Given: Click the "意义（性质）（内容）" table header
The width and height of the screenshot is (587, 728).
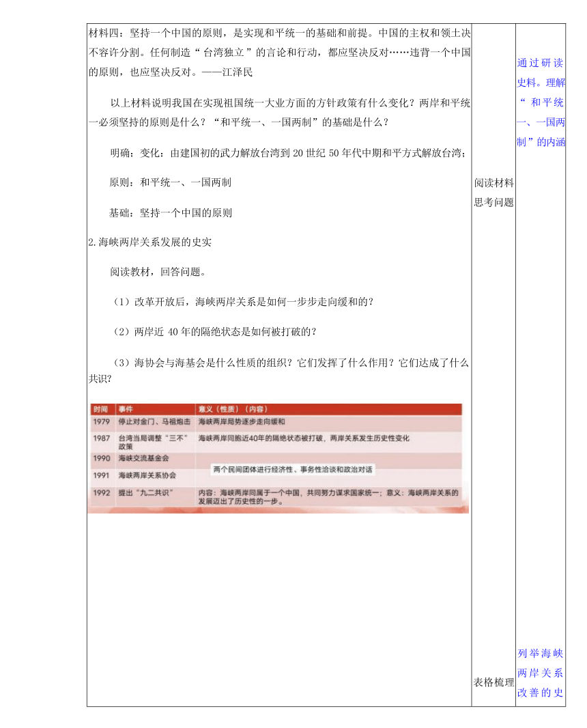Looking at the screenshot, I should point(233,409).
